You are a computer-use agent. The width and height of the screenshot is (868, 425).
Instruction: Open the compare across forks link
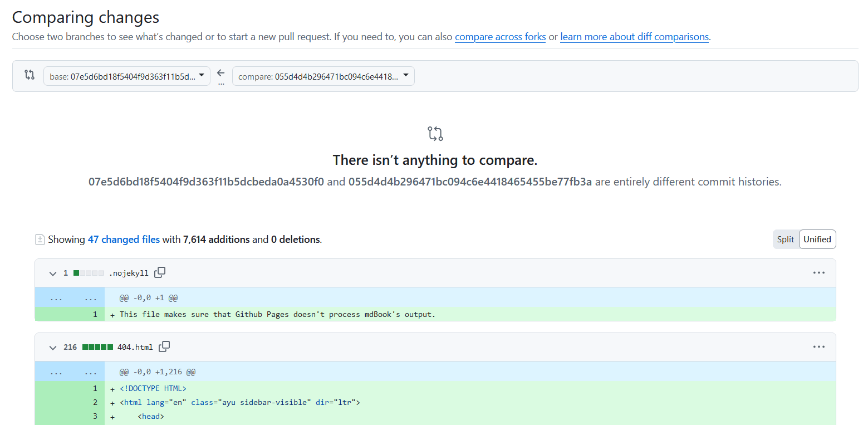tap(500, 37)
